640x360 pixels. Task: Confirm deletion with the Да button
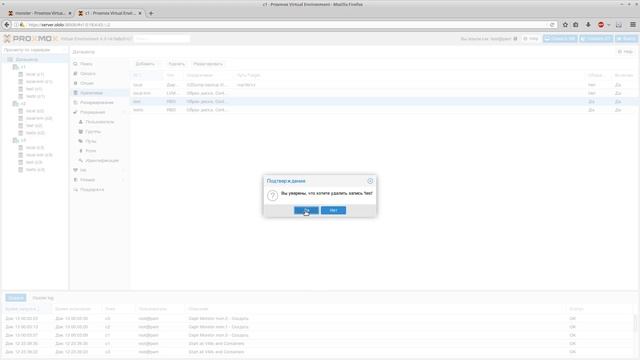[306, 210]
